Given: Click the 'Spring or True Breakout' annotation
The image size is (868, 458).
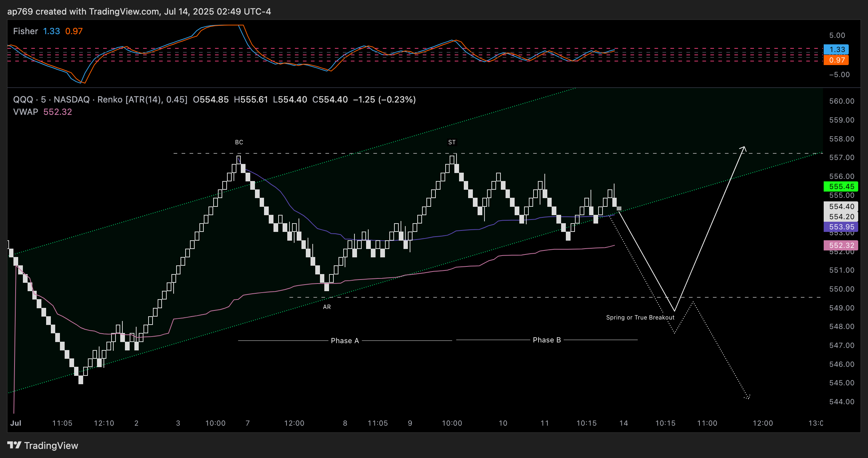Looking at the screenshot, I should (640, 317).
